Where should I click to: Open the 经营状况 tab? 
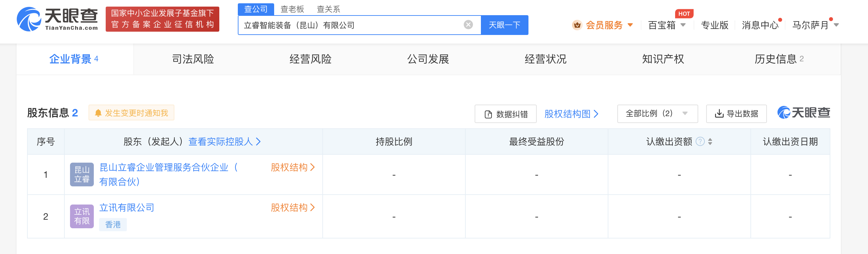click(x=546, y=59)
